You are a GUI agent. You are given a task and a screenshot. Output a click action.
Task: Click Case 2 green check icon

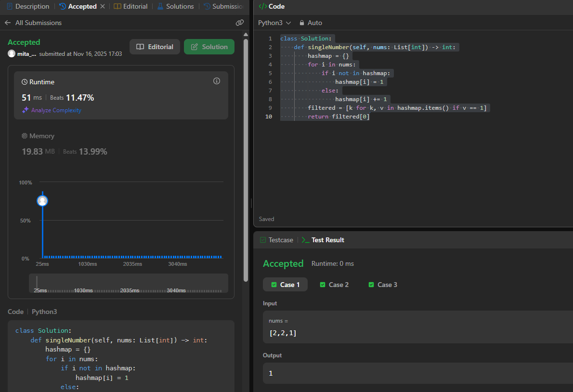(322, 285)
